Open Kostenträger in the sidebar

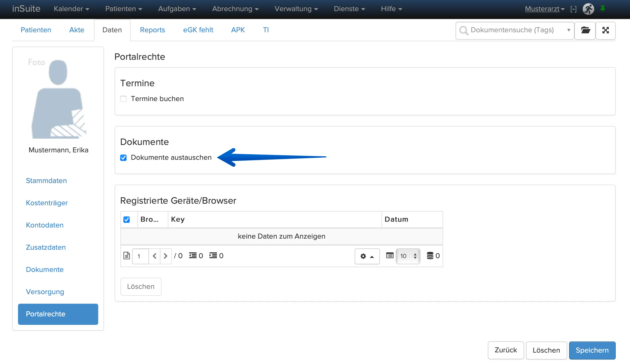point(47,203)
